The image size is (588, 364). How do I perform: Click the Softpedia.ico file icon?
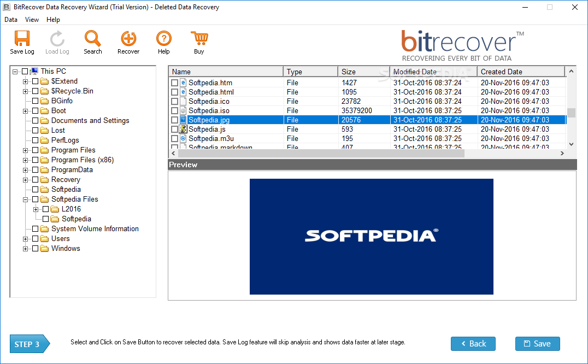tap(183, 101)
